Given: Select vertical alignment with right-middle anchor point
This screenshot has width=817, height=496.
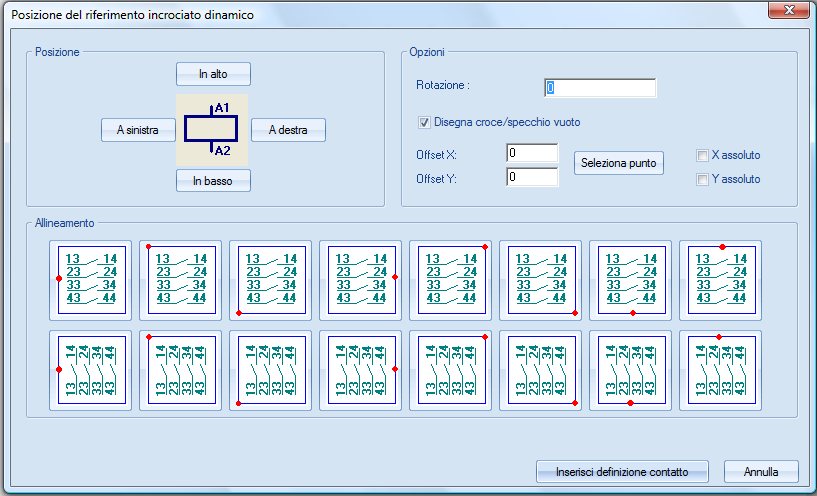Looking at the screenshot, I should point(361,370).
